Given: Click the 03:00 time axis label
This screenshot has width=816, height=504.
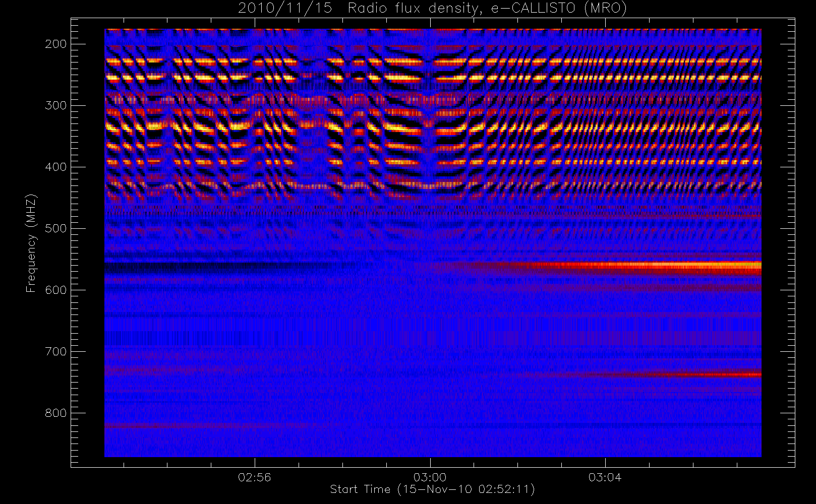Looking at the screenshot, I should [430, 477].
